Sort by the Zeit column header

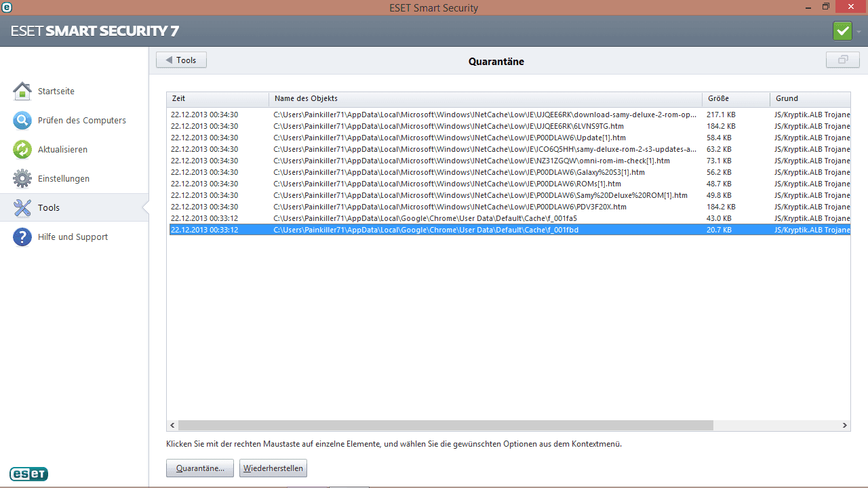click(x=218, y=99)
